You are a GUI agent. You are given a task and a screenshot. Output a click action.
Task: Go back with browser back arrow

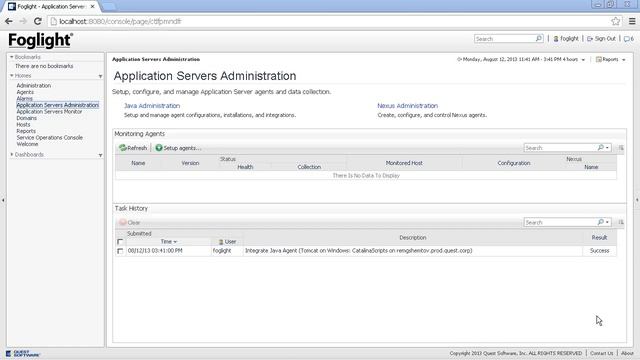9,21
